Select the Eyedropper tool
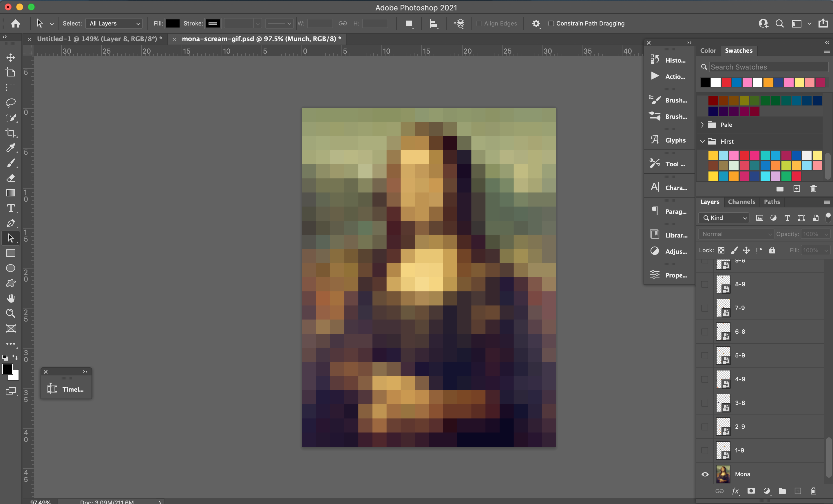Screen dimensions: 833x504 11,148
